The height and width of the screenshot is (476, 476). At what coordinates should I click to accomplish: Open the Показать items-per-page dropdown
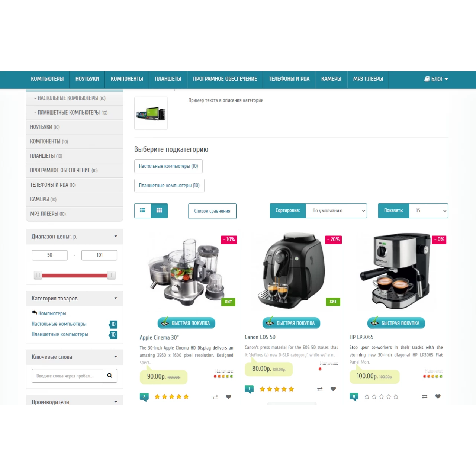click(x=428, y=210)
